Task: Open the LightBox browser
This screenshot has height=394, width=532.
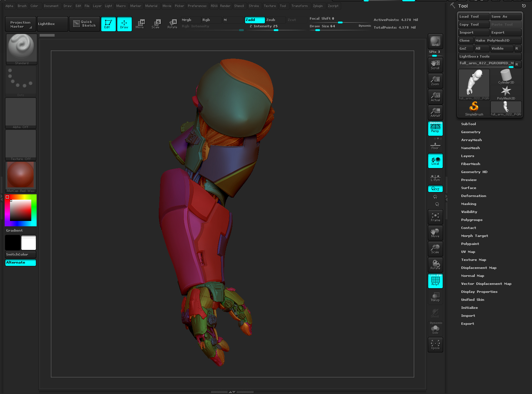Action: [53, 24]
